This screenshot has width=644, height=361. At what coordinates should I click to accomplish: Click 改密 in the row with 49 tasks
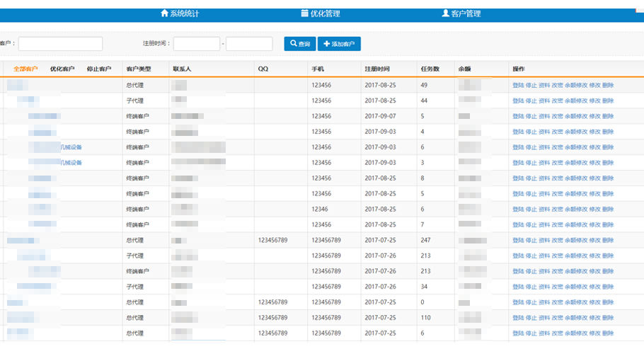pos(557,86)
